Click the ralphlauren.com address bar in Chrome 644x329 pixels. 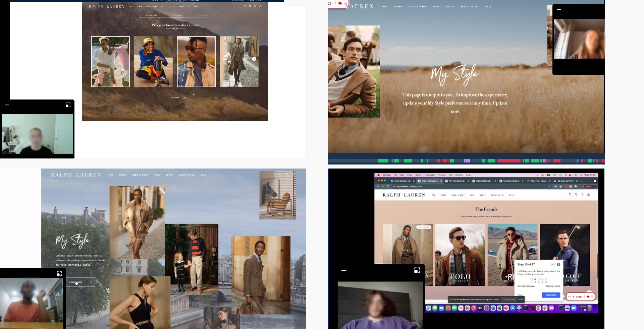(470, 186)
